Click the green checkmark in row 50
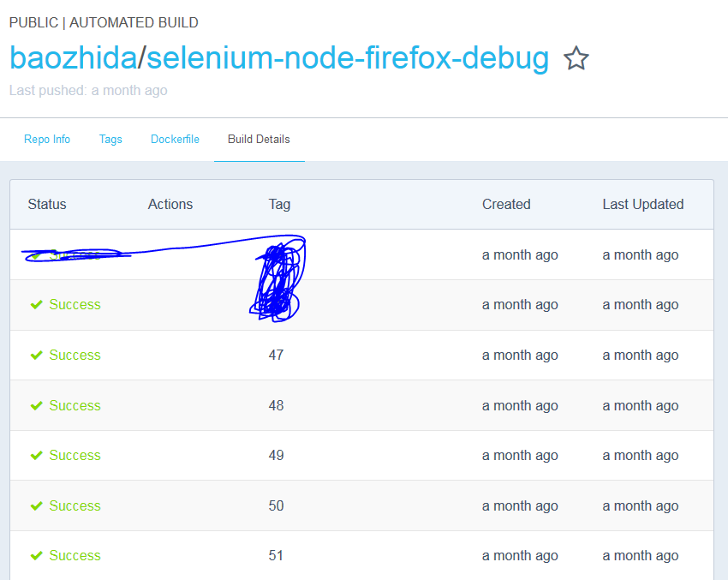 pyautogui.click(x=36, y=506)
